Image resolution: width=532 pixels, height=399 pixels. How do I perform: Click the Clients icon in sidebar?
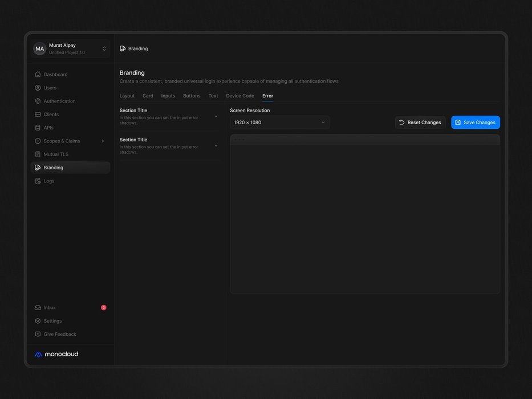38,115
